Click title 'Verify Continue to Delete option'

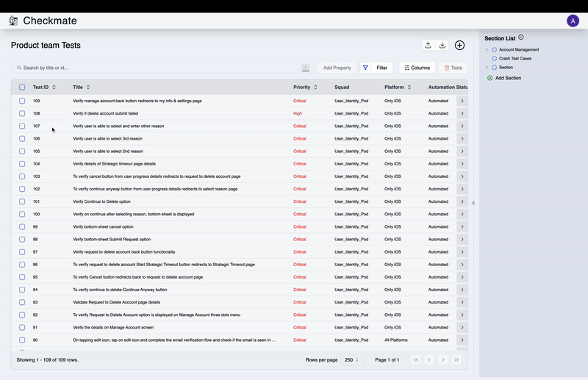tap(101, 201)
